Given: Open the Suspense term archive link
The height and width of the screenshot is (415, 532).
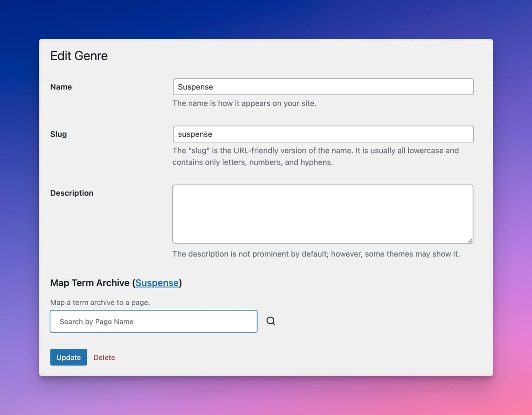Looking at the screenshot, I should click(157, 283).
